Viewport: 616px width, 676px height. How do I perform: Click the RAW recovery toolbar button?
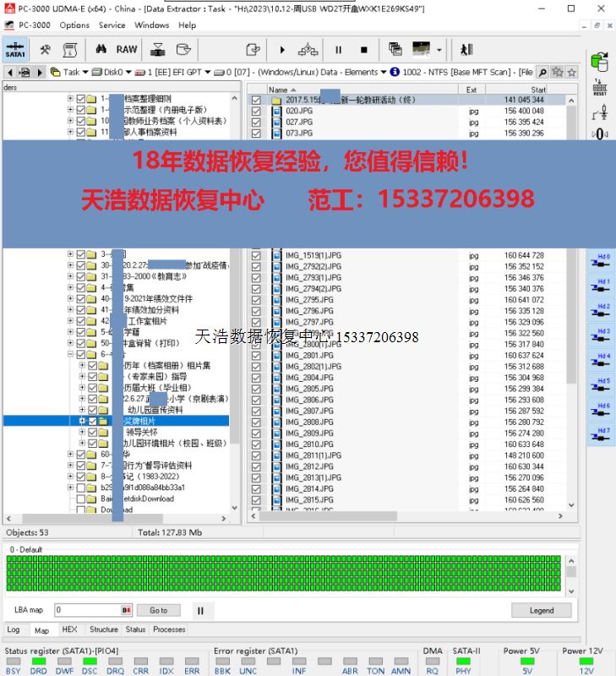(127, 49)
